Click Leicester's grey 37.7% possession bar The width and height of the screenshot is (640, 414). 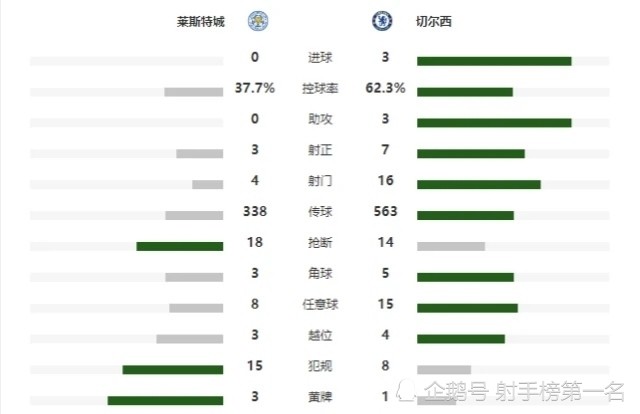pyautogui.click(x=194, y=92)
